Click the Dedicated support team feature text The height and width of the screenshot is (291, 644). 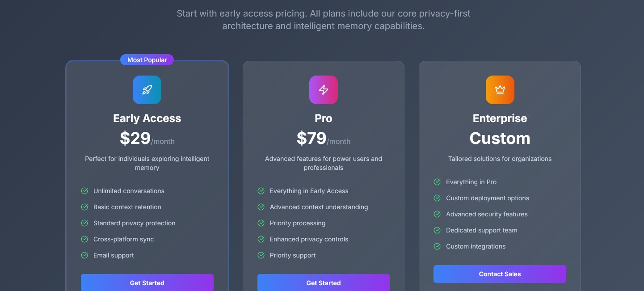tap(481, 230)
